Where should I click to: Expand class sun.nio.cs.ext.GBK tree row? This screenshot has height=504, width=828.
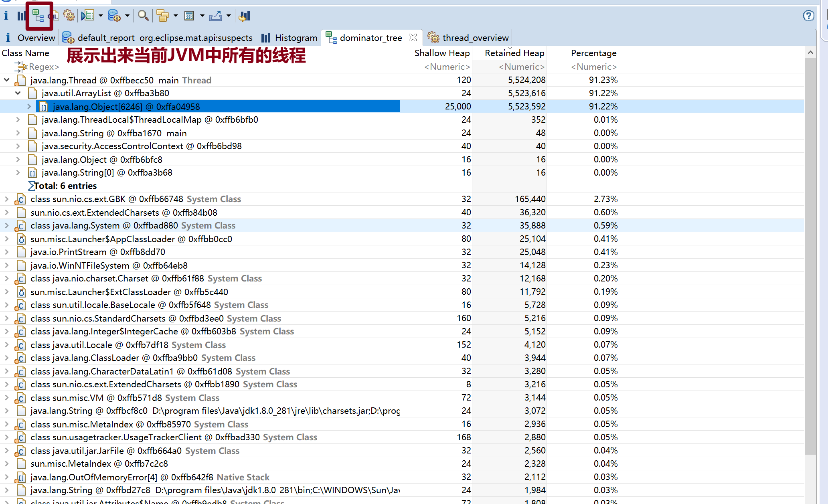pyautogui.click(x=7, y=199)
